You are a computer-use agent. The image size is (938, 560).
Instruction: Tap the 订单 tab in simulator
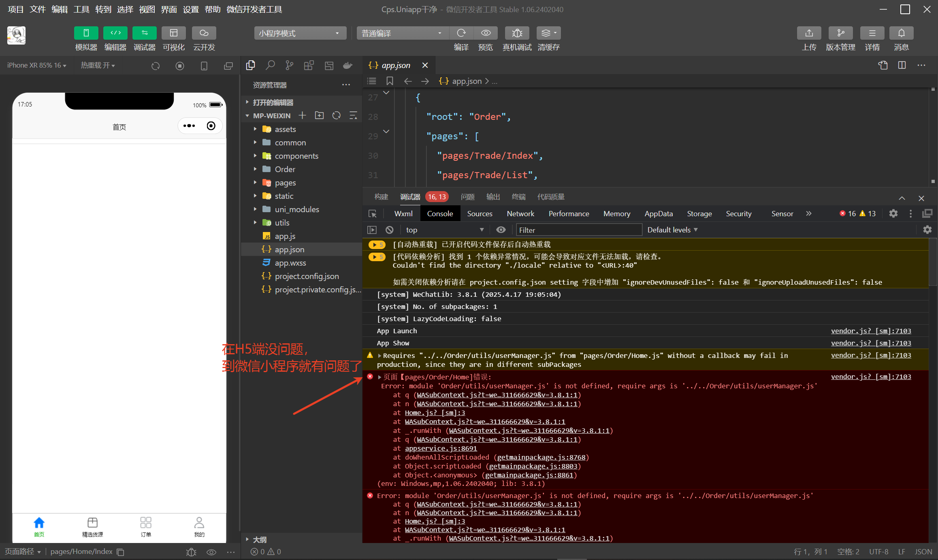[x=146, y=526]
